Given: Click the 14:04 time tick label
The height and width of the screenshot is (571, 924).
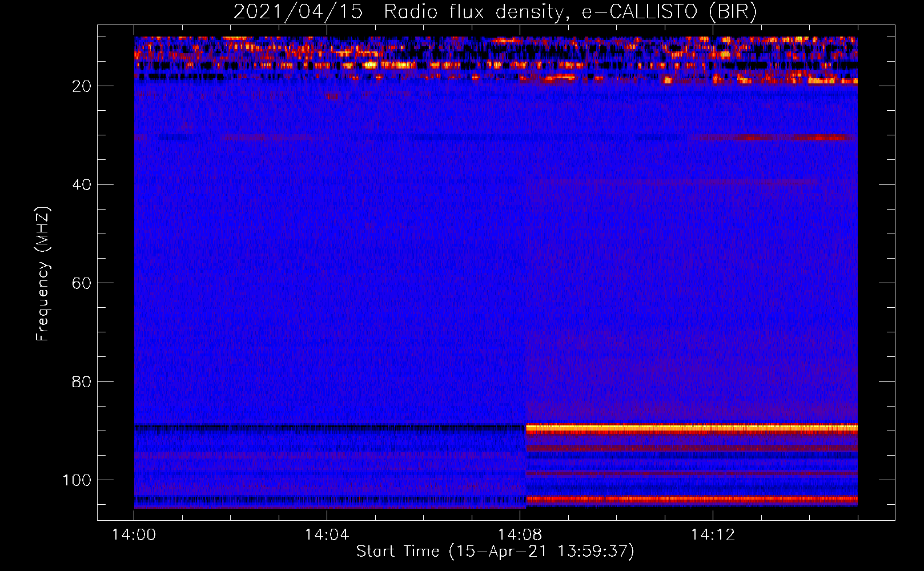Looking at the screenshot, I should pos(327,535).
